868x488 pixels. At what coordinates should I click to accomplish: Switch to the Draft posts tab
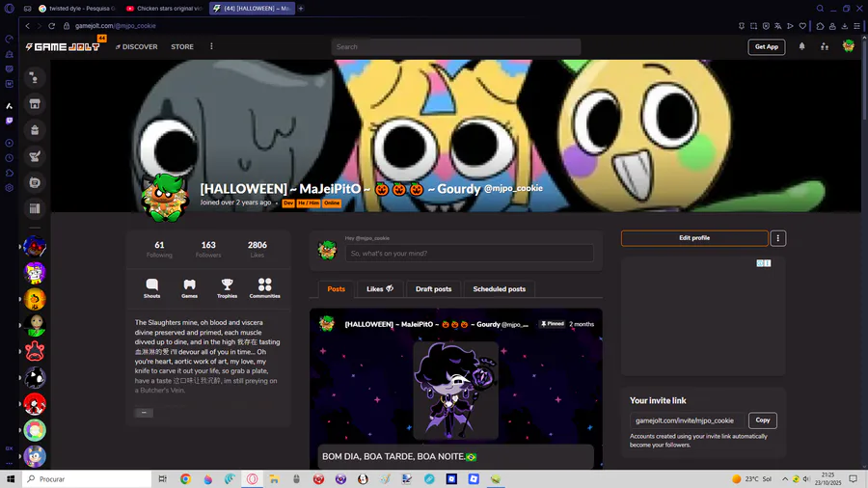pyautogui.click(x=433, y=288)
